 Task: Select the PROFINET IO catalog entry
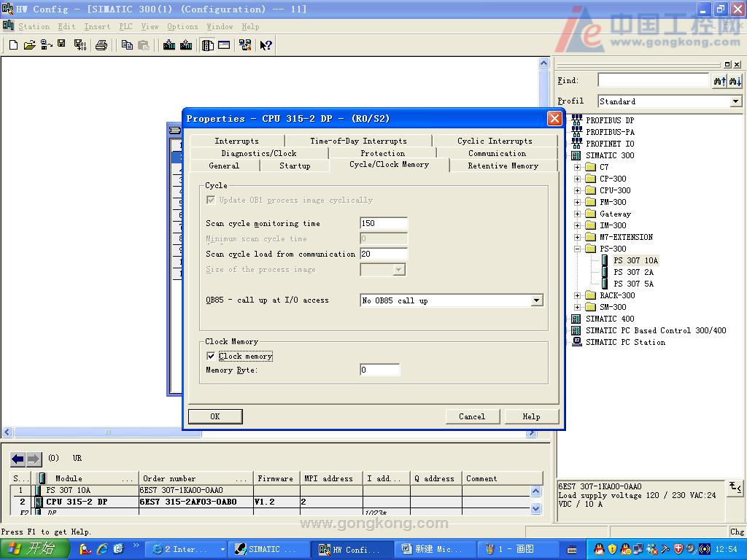click(610, 144)
